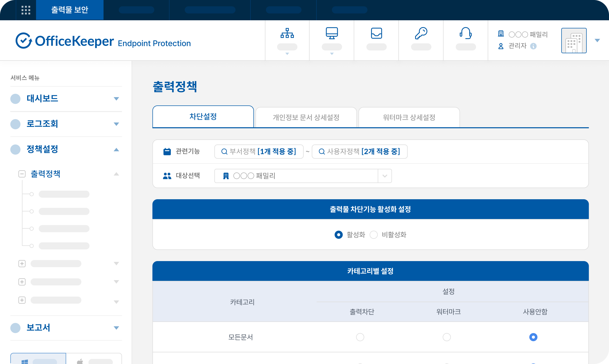The width and height of the screenshot is (609, 364).
Task: Click the headset support icon
Action: tap(466, 33)
